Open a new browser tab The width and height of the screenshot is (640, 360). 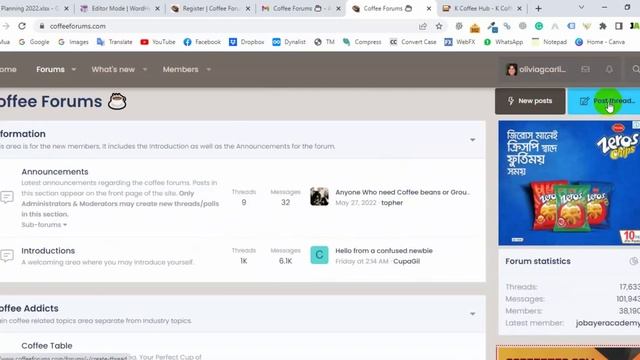tap(538, 8)
